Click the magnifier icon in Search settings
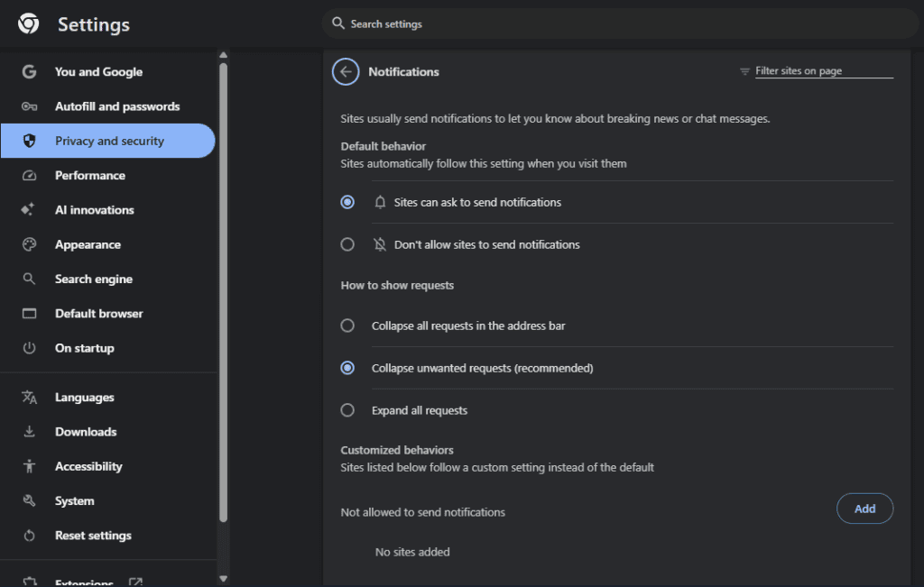924x587 pixels. point(337,23)
